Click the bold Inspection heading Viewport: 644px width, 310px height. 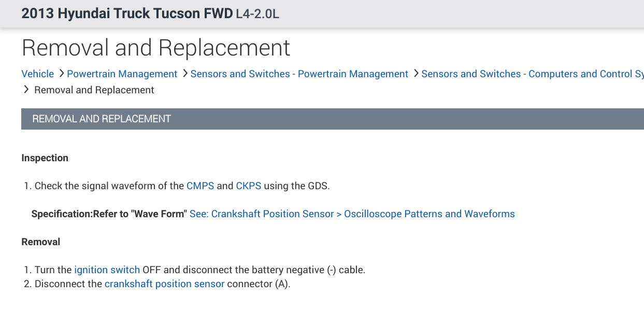pyautogui.click(x=45, y=158)
